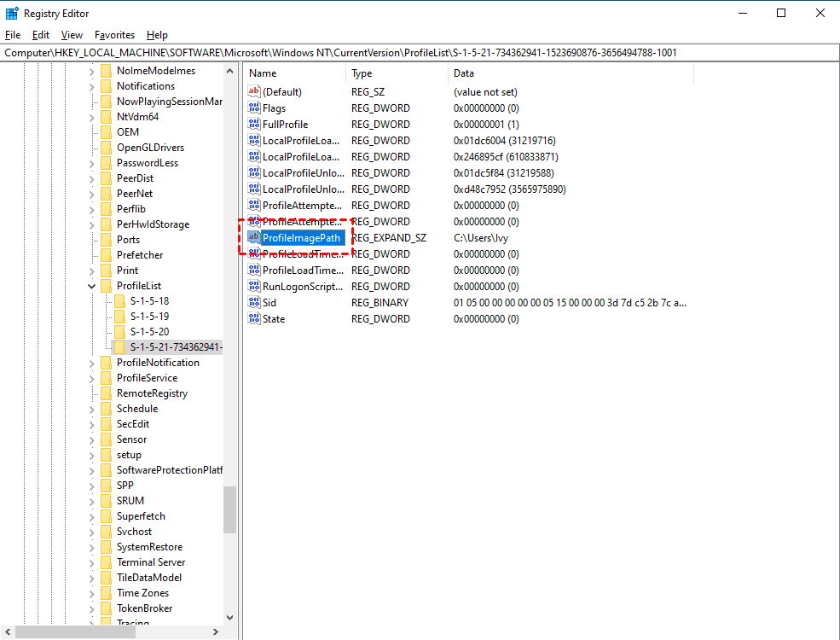The image size is (840, 640).
Task: Sort values by Type column header
Action: coord(397,73)
